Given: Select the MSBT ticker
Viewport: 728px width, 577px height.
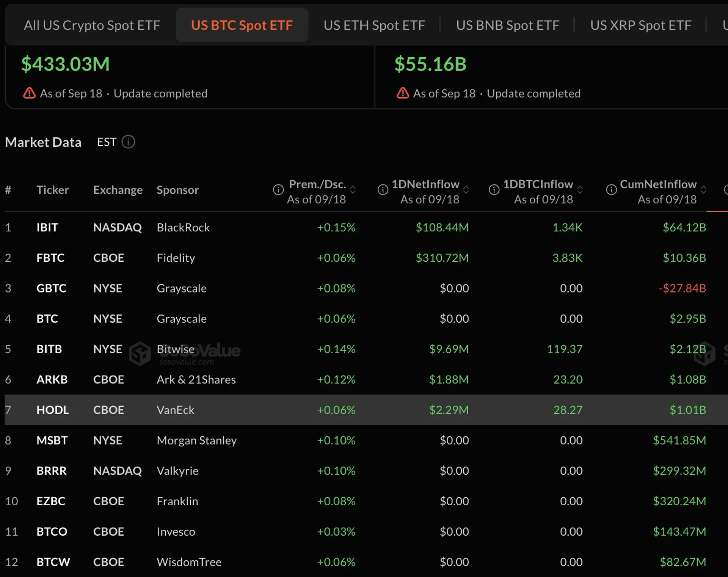Looking at the screenshot, I should click(52, 440).
